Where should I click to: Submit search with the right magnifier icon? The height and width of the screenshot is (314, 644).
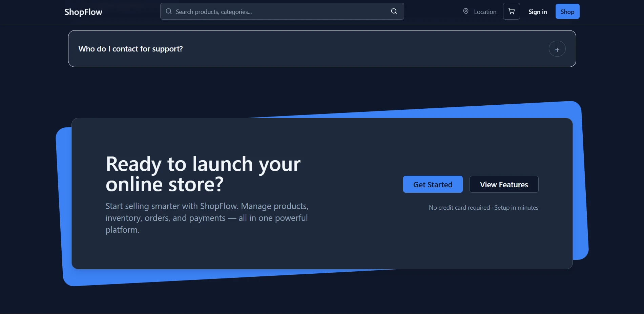(x=394, y=12)
